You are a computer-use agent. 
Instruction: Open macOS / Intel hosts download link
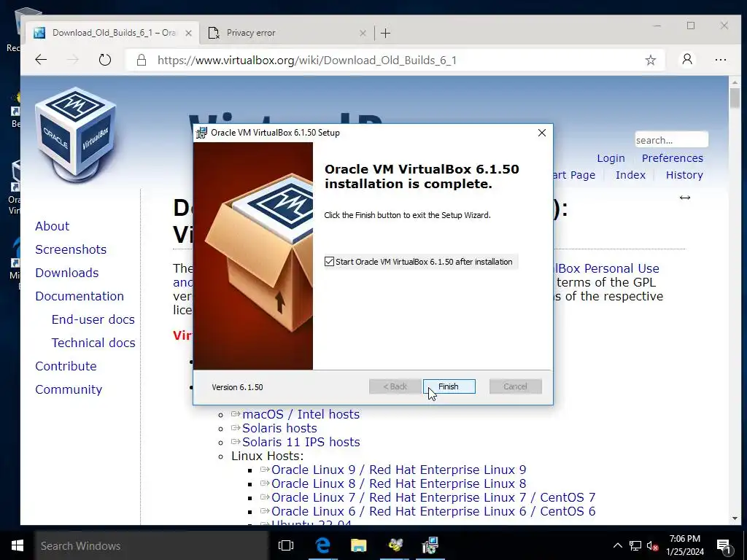point(301,414)
